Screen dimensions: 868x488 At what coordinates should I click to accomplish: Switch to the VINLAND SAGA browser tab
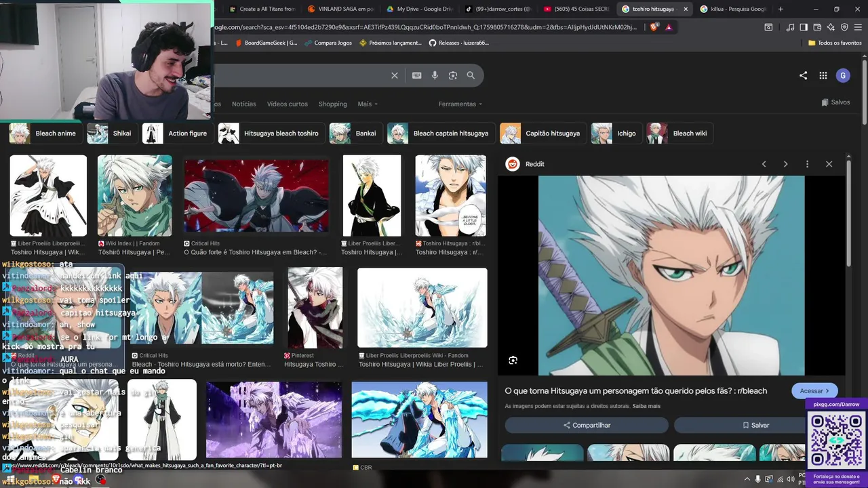(x=340, y=9)
